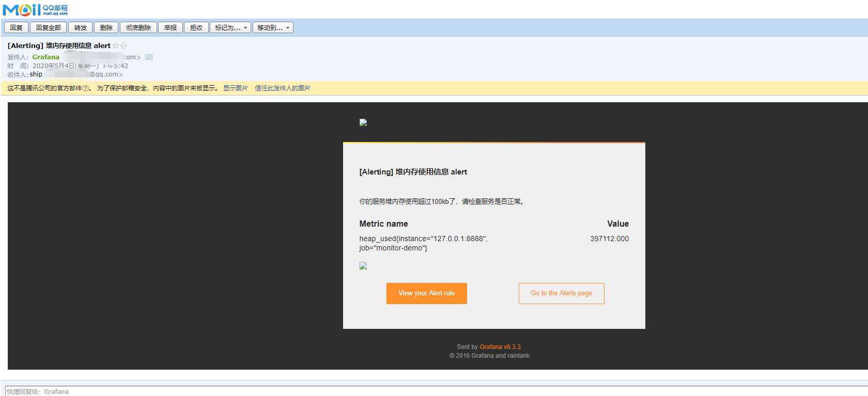Click 显示图片 to show images
Image resolution: width=868 pixels, height=396 pixels.
point(236,88)
